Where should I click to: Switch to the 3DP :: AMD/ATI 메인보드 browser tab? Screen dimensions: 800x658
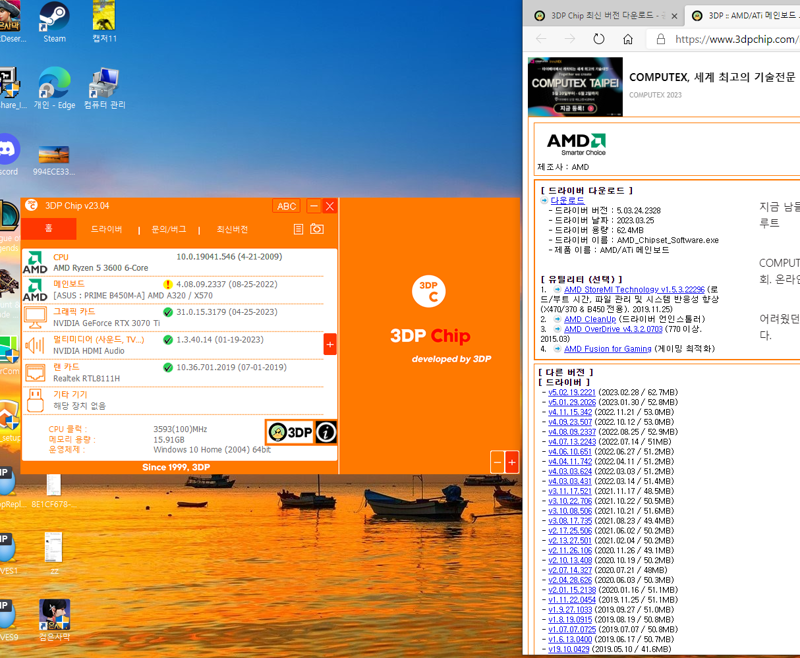745,16
